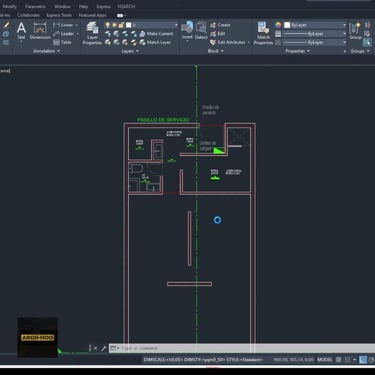Toggle the MODEL space button

(x=325, y=360)
